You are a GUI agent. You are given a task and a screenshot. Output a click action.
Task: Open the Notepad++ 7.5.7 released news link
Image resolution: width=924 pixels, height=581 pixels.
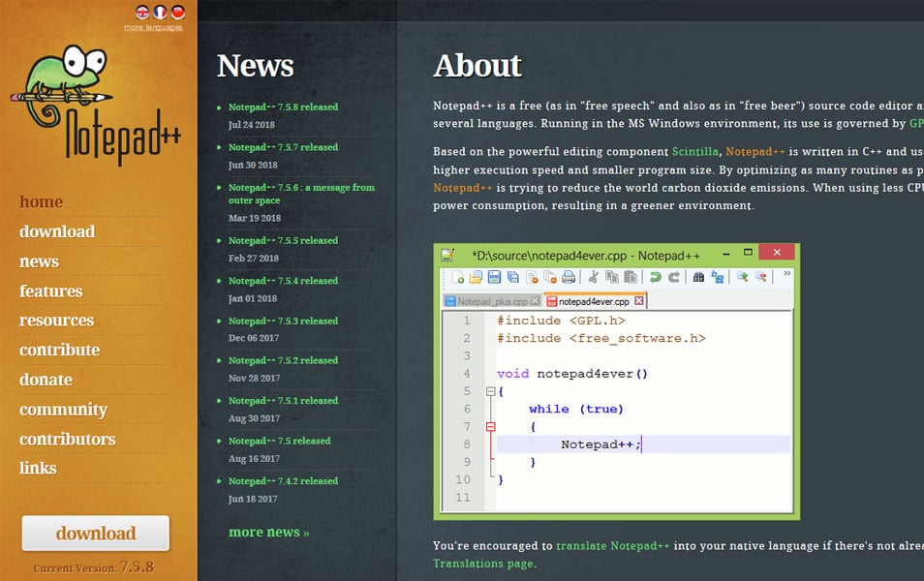(284, 147)
